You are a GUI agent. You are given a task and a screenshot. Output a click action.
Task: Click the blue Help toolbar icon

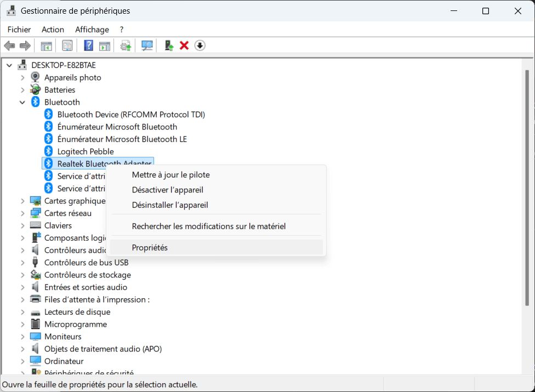(x=88, y=46)
